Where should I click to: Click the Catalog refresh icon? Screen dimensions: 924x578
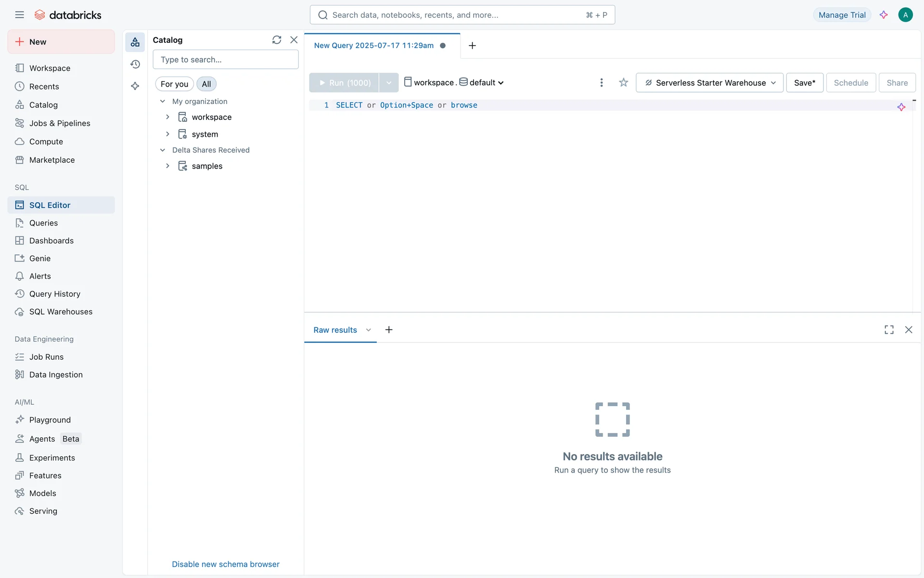(276, 40)
